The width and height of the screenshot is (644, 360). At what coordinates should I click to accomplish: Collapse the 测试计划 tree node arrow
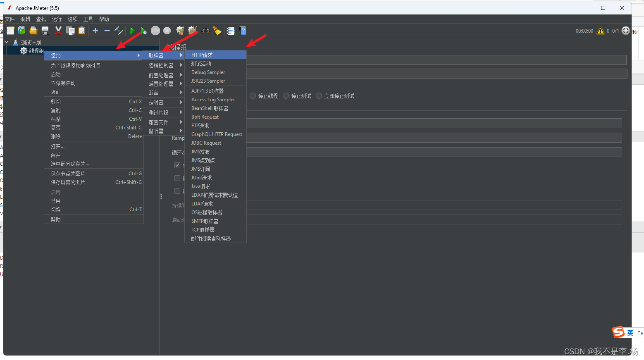[7, 42]
